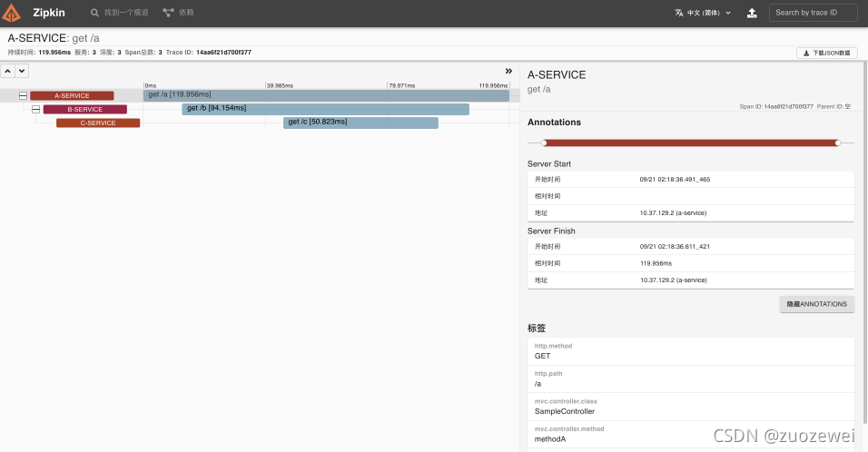
Task: Click the methodA tag value
Action: (x=550, y=438)
